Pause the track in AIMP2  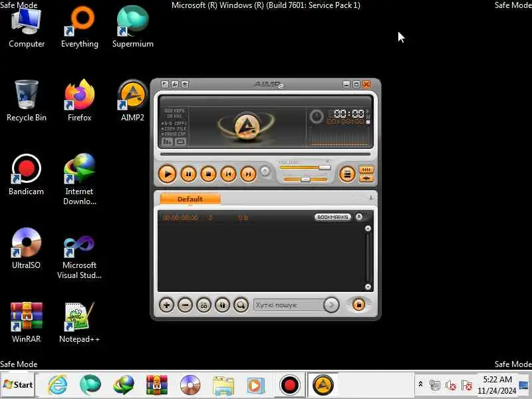pyautogui.click(x=188, y=174)
